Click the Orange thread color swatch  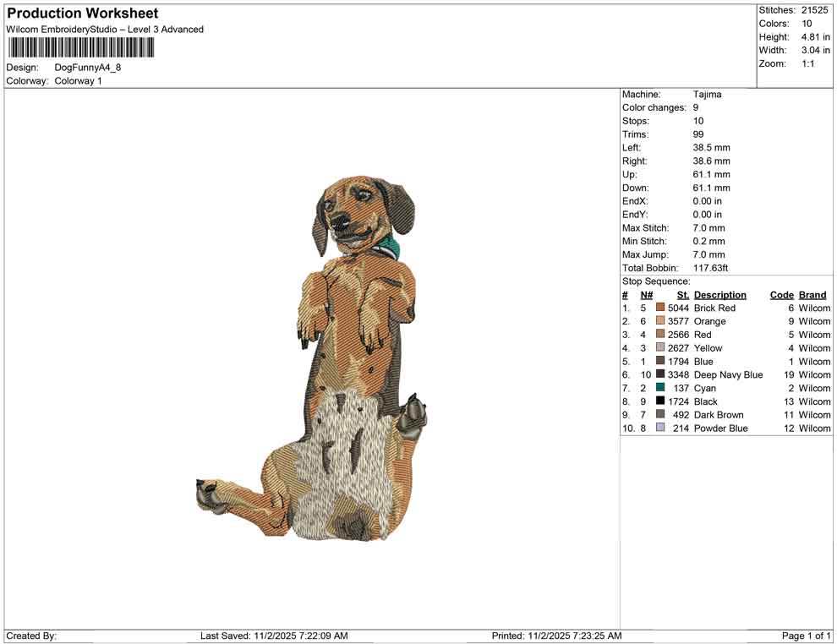point(660,320)
